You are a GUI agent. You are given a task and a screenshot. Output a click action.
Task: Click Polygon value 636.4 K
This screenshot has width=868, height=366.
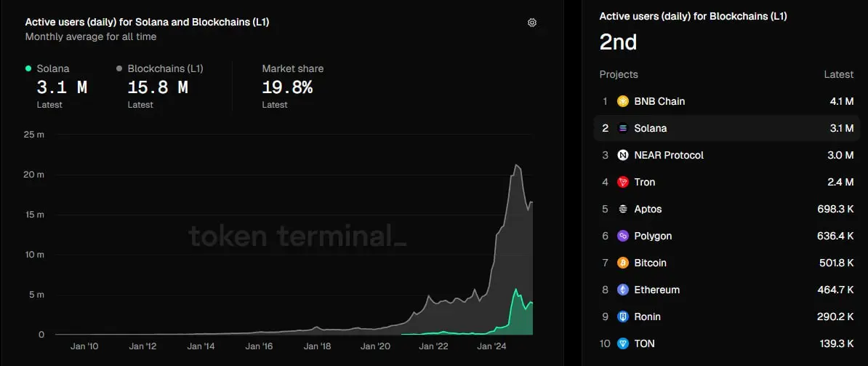click(835, 236)
